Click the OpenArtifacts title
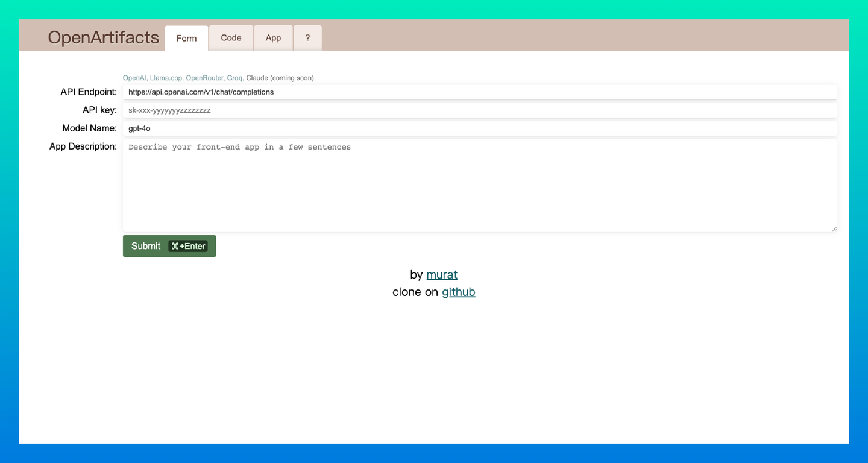The height and width of the screenshot is (463, 868). click(103, 37)
